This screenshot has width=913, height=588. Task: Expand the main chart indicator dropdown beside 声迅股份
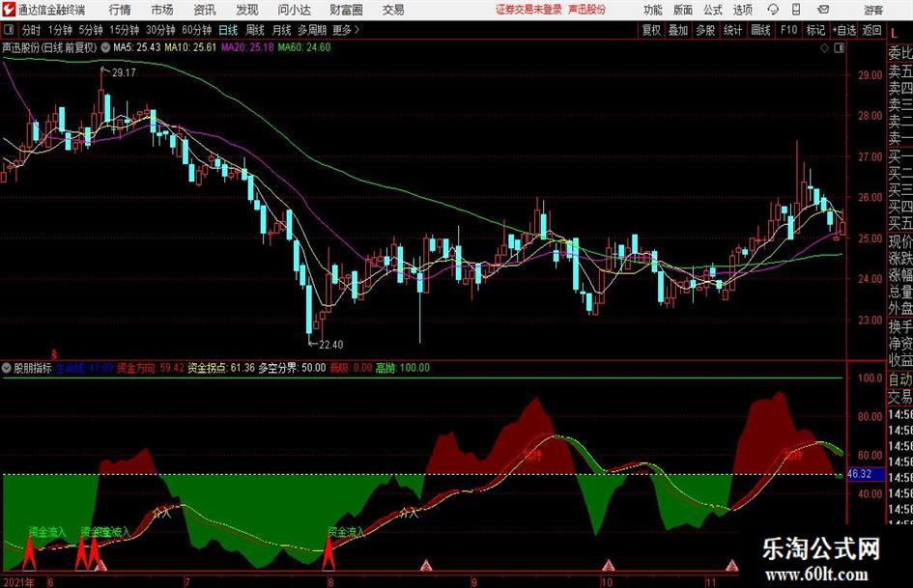104,47
